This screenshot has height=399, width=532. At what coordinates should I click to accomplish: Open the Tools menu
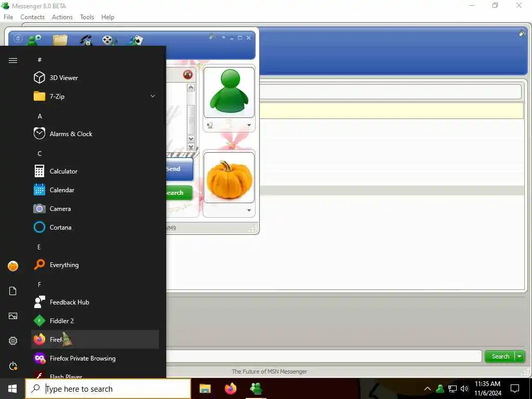tap(87, 17)
